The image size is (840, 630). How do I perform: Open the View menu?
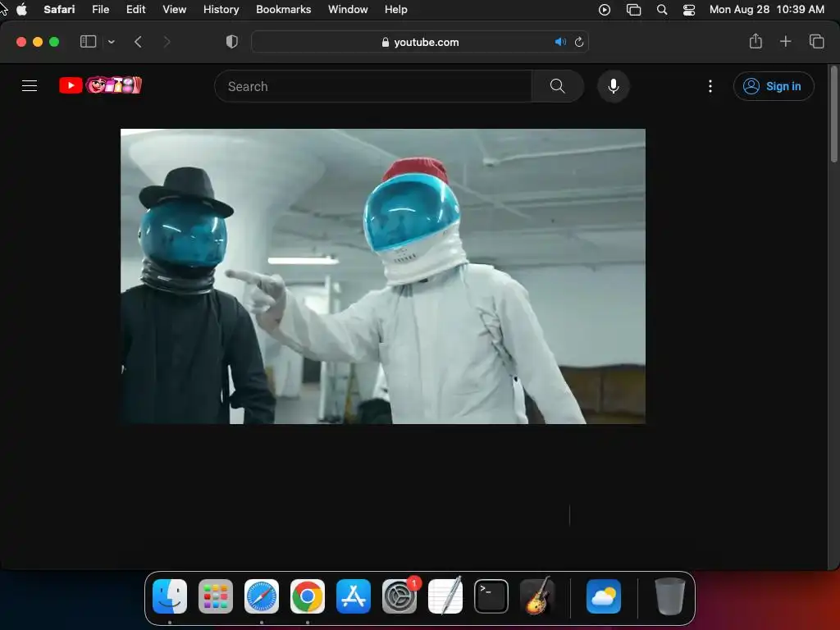pyautogui.click(x=175, y=10)
